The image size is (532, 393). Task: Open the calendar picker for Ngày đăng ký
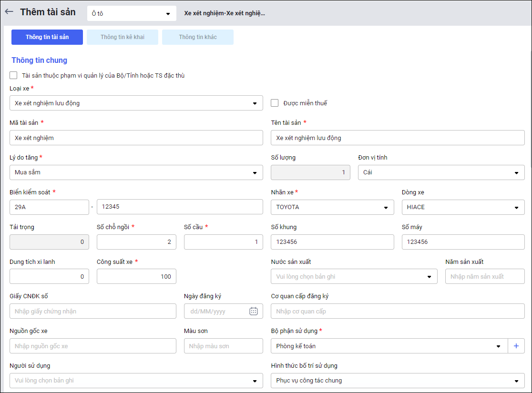[254, 311]
